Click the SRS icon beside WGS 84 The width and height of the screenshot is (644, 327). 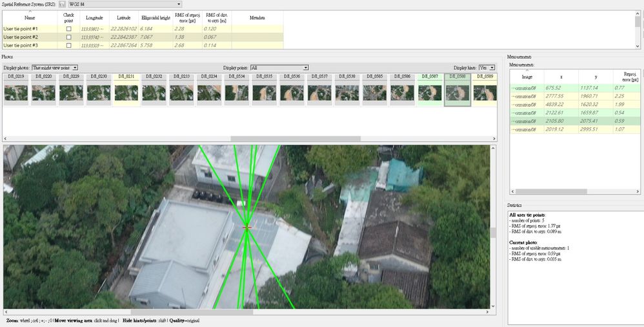(x=62, y=4)
